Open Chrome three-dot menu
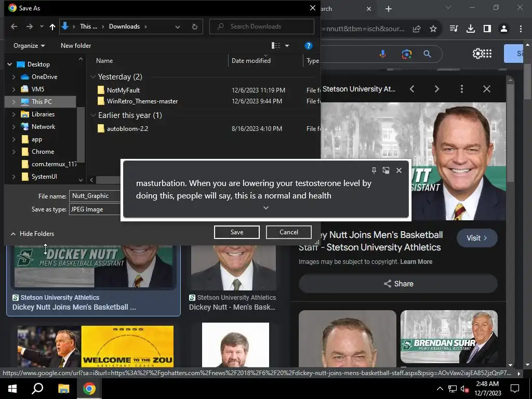The image size is (532, 399). point(521,29)
